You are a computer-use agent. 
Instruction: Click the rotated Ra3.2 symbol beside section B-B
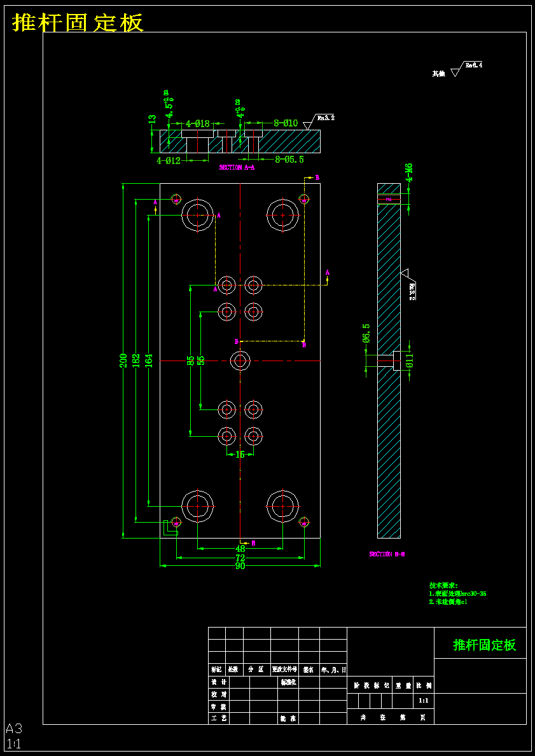tap(408, 284)
